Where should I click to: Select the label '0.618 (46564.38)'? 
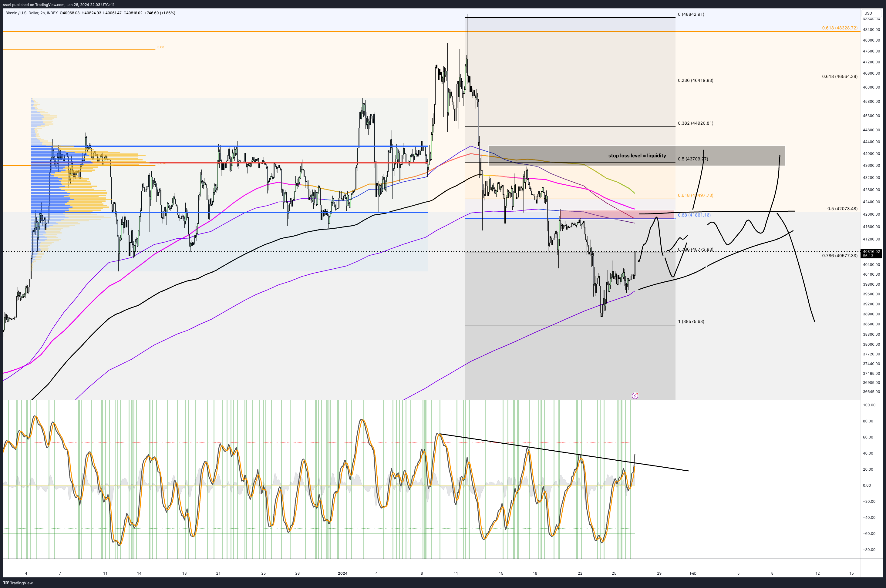pyautogui.click(x=840, y=76)
